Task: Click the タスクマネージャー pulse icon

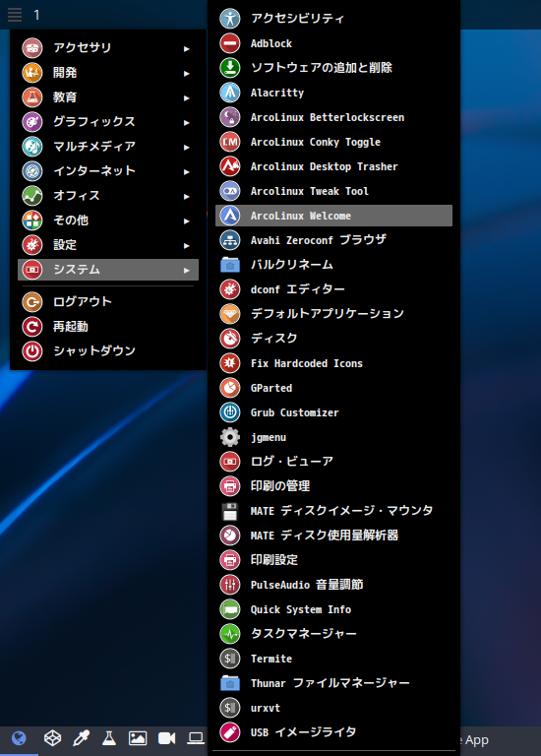Action: pos(230,634)
